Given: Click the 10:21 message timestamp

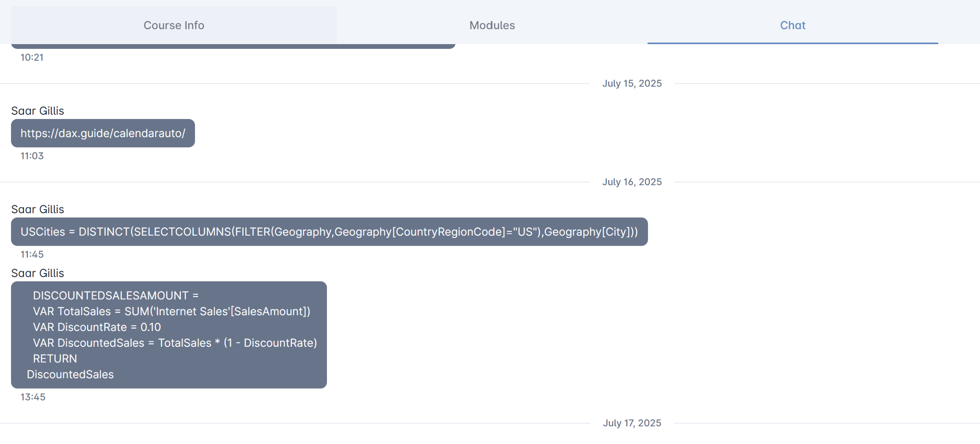Looking at the screenshot, I should coord(32,57).
